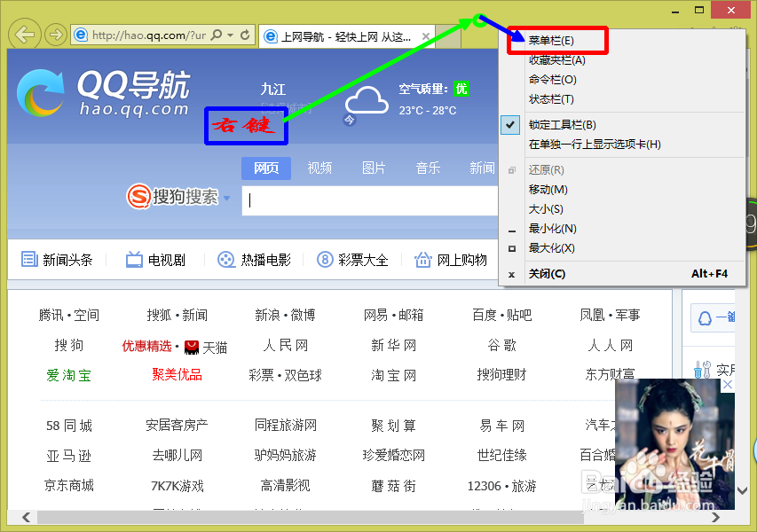
Task: Close the 上网导航 browser tab
Action: (x=425, y=36)
